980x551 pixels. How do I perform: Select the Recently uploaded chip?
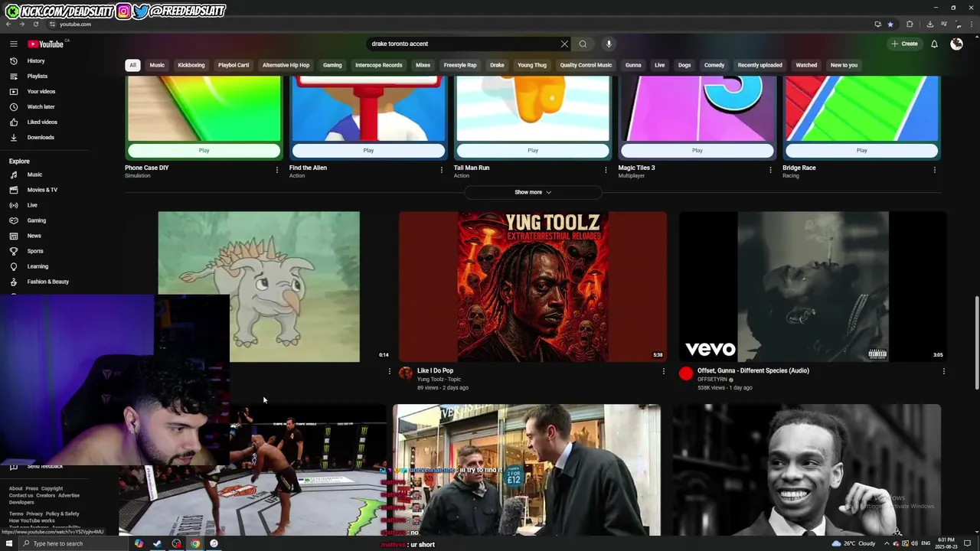[759, 65]
